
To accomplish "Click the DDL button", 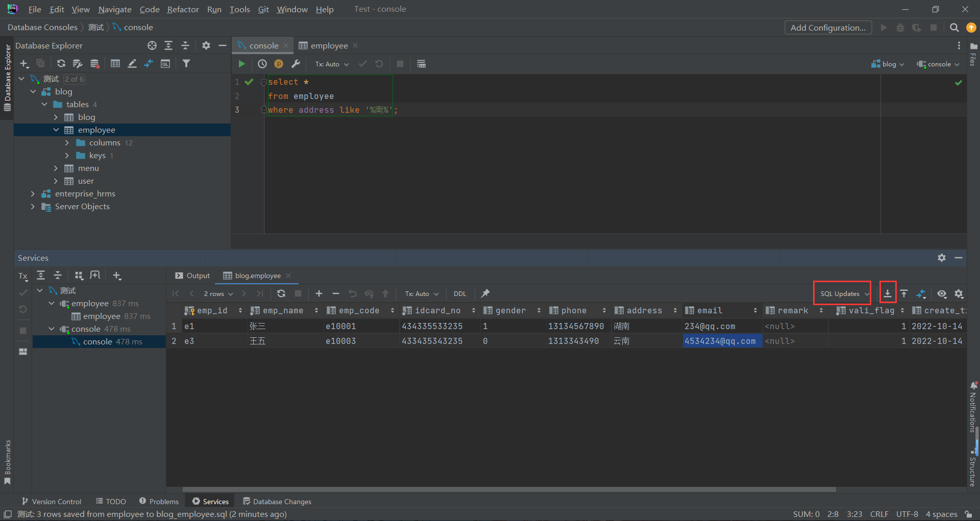I will coord(460,293).
